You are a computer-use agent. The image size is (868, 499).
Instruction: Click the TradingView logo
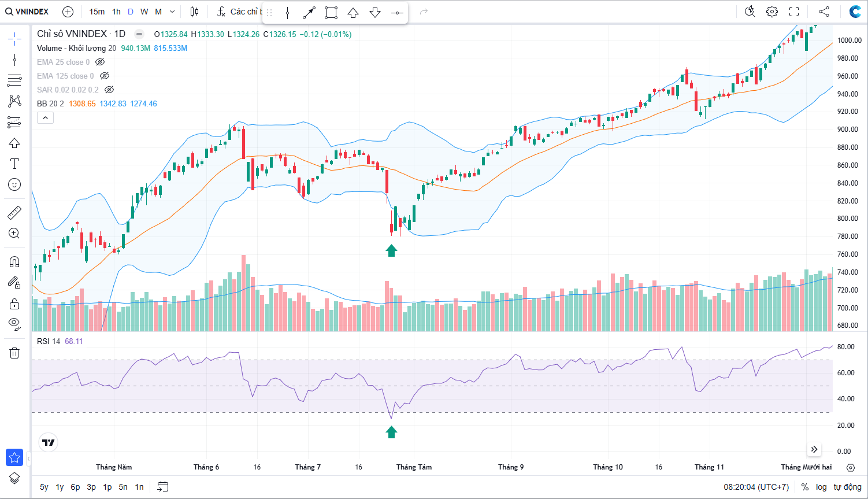pos(49,442)
